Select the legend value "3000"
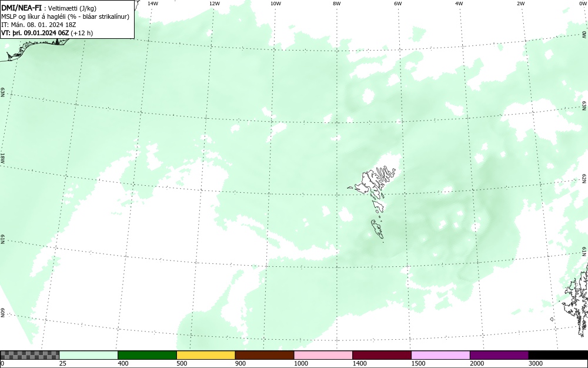The image size is (588, 368). (536, 363)
